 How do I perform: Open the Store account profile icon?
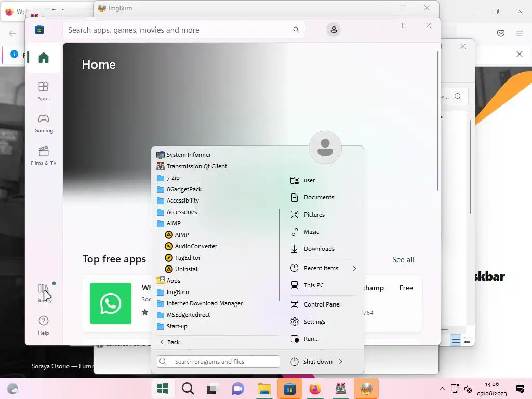click(x=334, y=30)
